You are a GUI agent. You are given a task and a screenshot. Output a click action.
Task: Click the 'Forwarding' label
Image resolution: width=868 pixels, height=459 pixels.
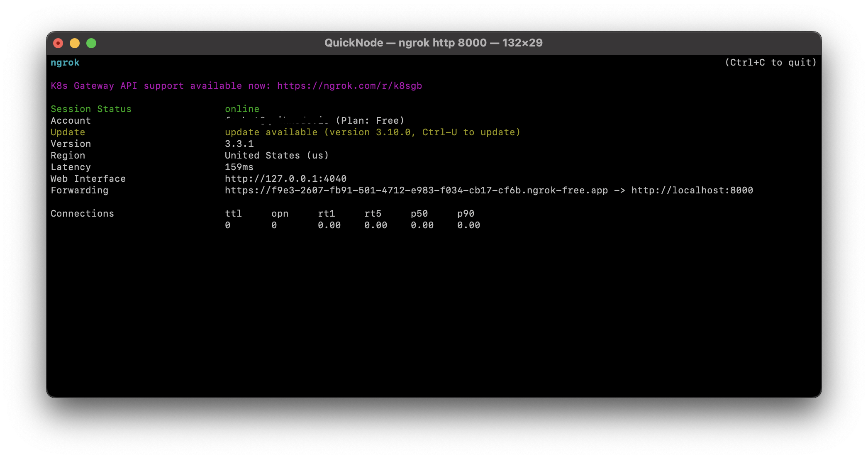[79, 190]
